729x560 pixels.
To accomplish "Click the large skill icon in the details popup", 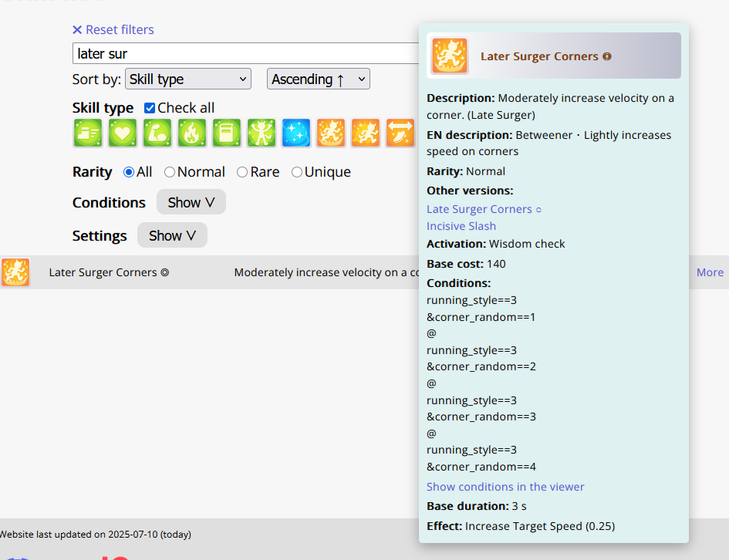I will pyautogui.click(x=449, y=56).
